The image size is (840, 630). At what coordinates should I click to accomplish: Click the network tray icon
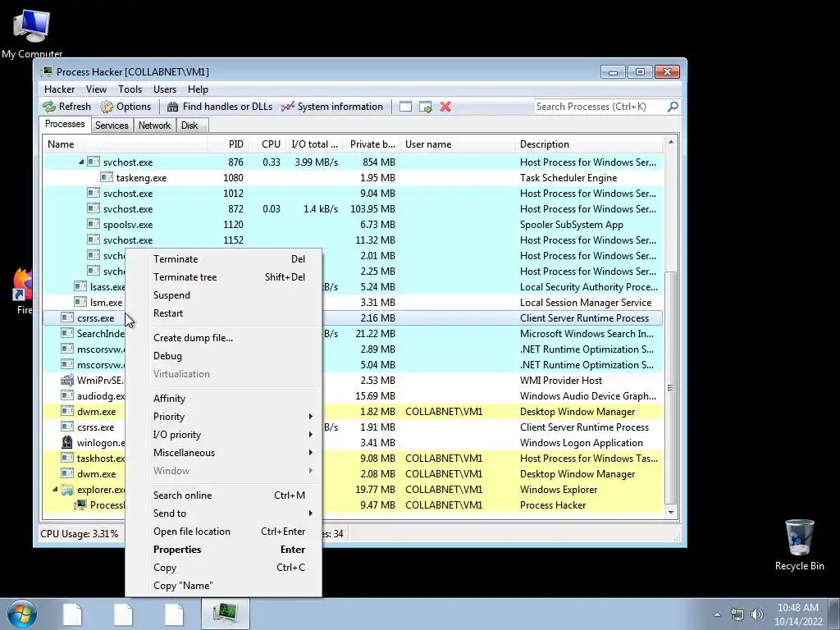tap(737, 614)
